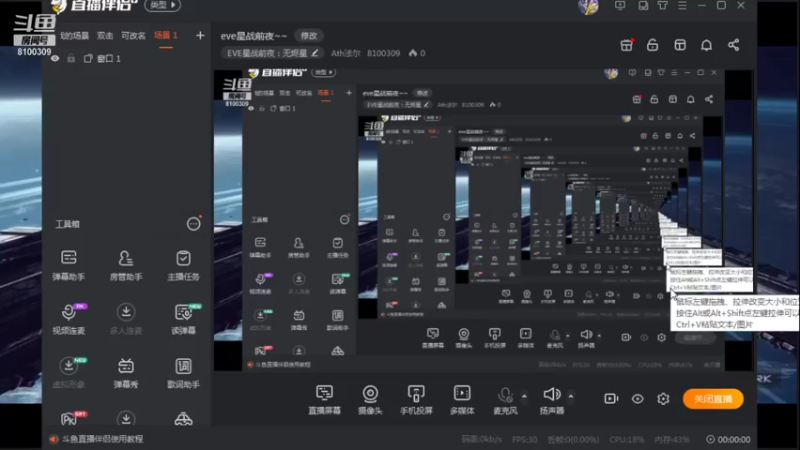Download the 多人连麦 multi-user link tool
This screenshot has width=800, height=450.
coord(126,319)
